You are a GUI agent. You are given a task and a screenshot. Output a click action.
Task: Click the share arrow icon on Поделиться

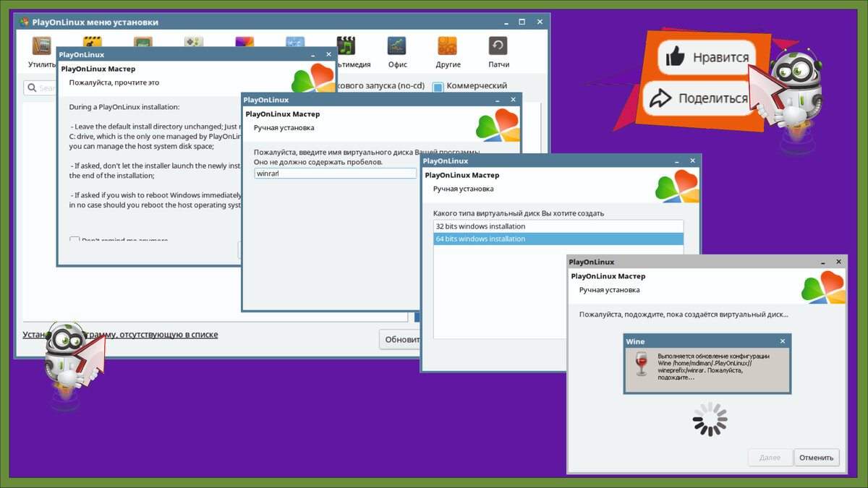click(x=659, y=98)
